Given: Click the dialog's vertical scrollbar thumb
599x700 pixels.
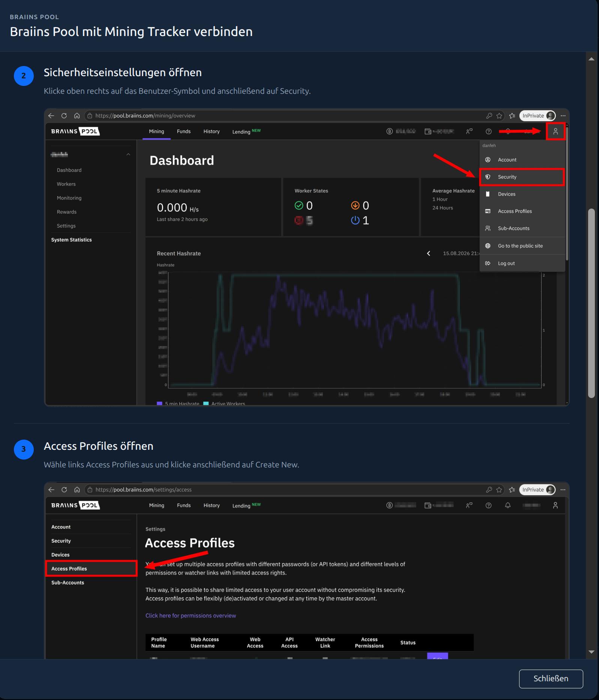Looking at the screenshot, I should pos(591,303).
